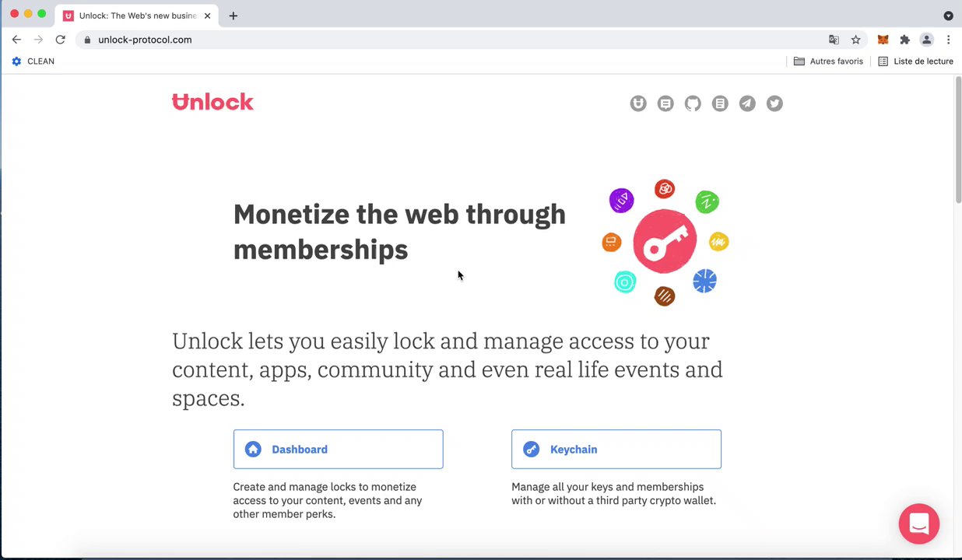Image resolution: width=962 pixels, height=560 pixels.
Task: Open the Keychain button
Action: (616, 450)
